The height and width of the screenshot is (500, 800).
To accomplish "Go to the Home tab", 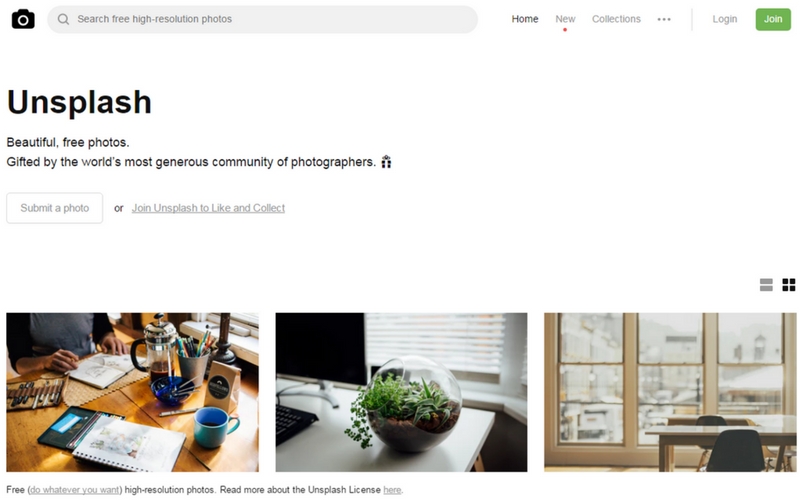I will 524,19.
